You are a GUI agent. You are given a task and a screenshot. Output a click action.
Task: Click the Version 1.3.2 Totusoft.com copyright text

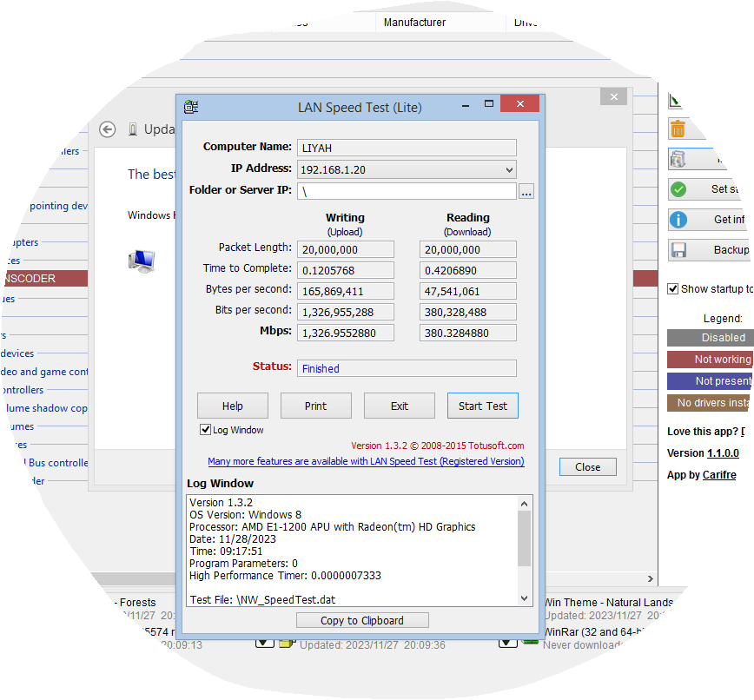[438, 446]
